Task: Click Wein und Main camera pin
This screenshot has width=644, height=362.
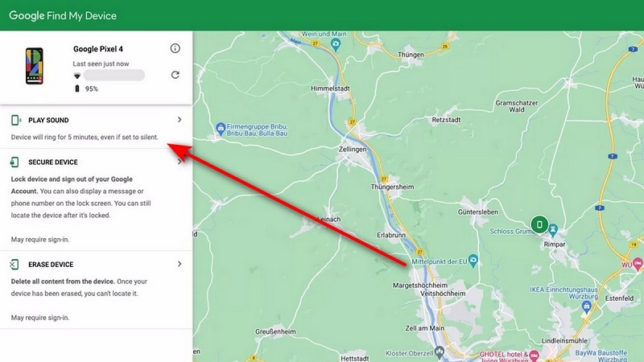Action: click(x=336, y=44)
